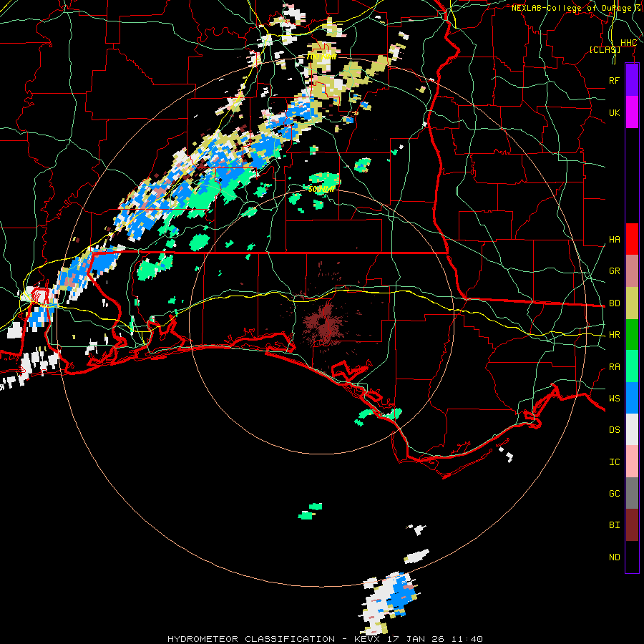This screenshot has height=644, width=644.
Task: Select the GR legend color block
Action: [x=632, y=271]
